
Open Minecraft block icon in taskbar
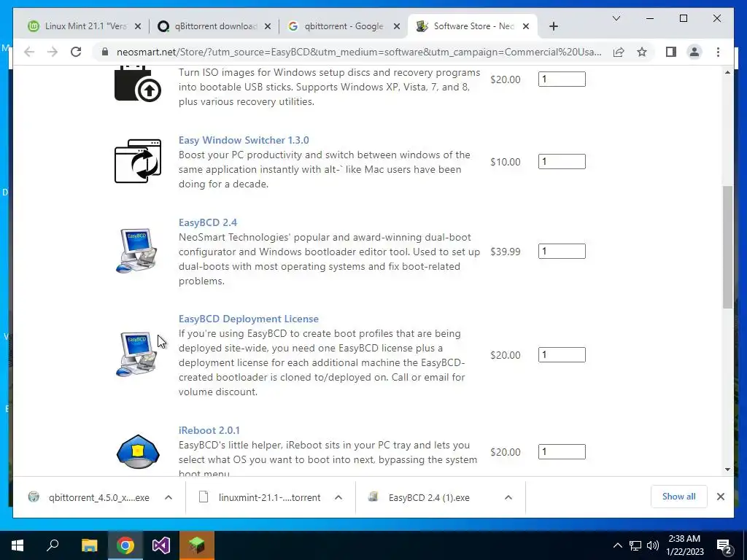pyautogui.click(x=197, y=545)
